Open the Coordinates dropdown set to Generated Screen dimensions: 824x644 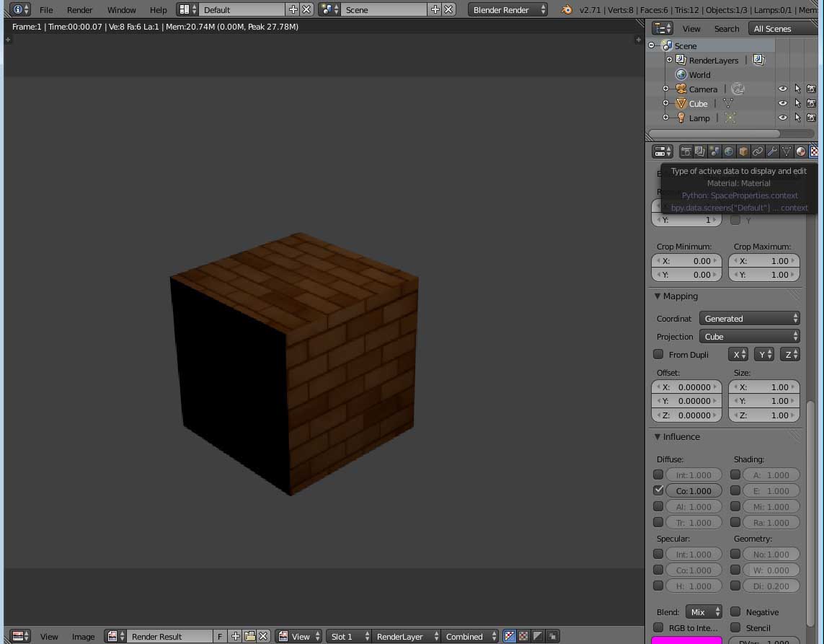point(750,318)
